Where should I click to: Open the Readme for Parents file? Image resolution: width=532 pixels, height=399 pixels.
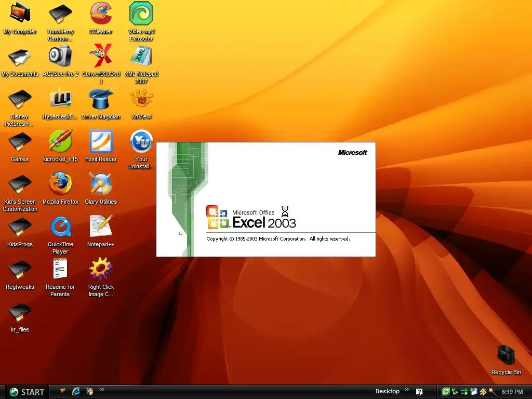(x=60, y=277)
